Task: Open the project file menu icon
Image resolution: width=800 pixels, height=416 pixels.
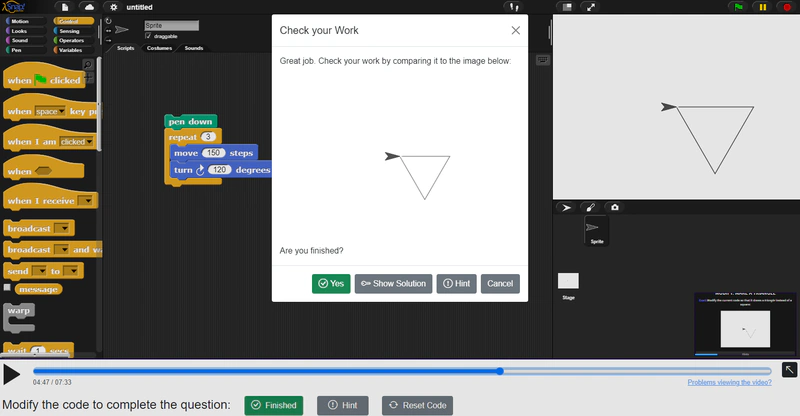Action: pos(64,7)
